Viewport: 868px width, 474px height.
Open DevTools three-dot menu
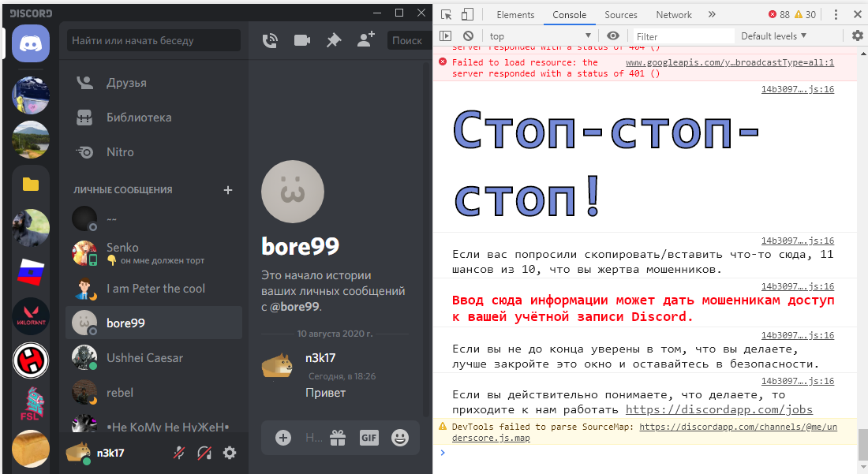[x=836, y=14]
